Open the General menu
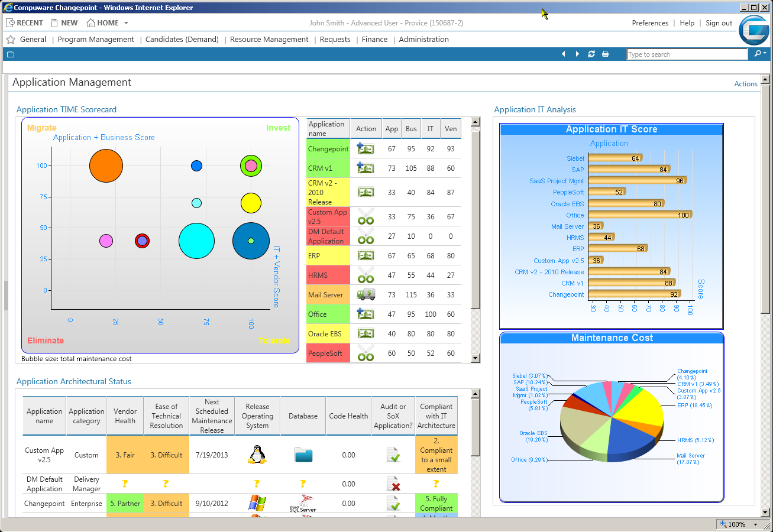Screen dimensions: 773x532 pos(33,40)
